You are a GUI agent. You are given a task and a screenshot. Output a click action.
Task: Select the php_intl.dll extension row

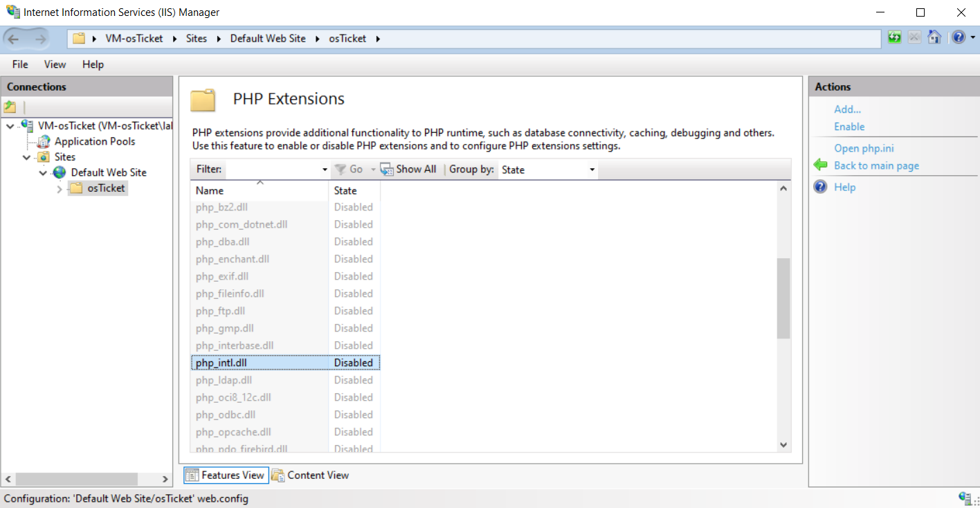[285, 363]
